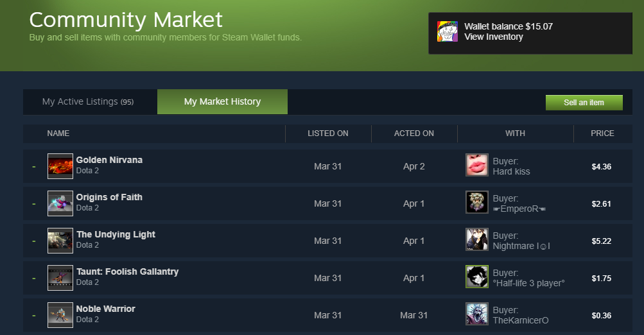
Task: Open Noble Warrior item name link
Action: coord(105,309)
